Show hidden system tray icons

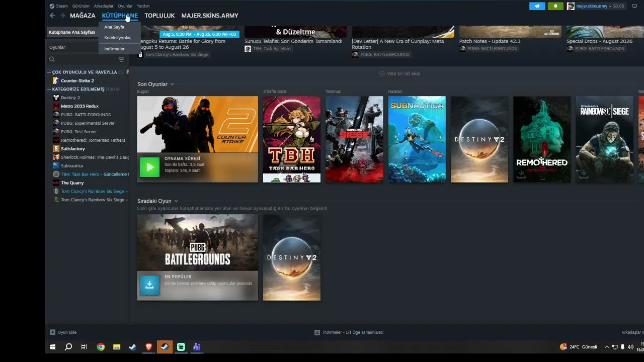[x=607, y=347]
